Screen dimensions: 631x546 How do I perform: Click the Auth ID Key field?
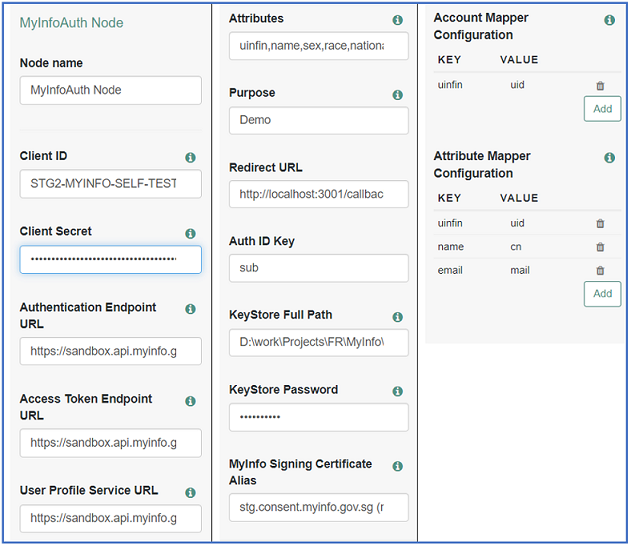tap(318, 268)
